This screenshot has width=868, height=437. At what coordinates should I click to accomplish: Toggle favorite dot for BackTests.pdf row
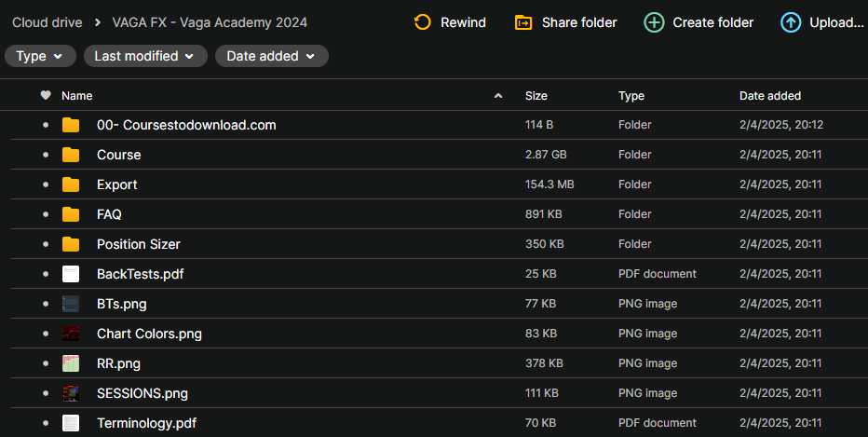(46, 274)
